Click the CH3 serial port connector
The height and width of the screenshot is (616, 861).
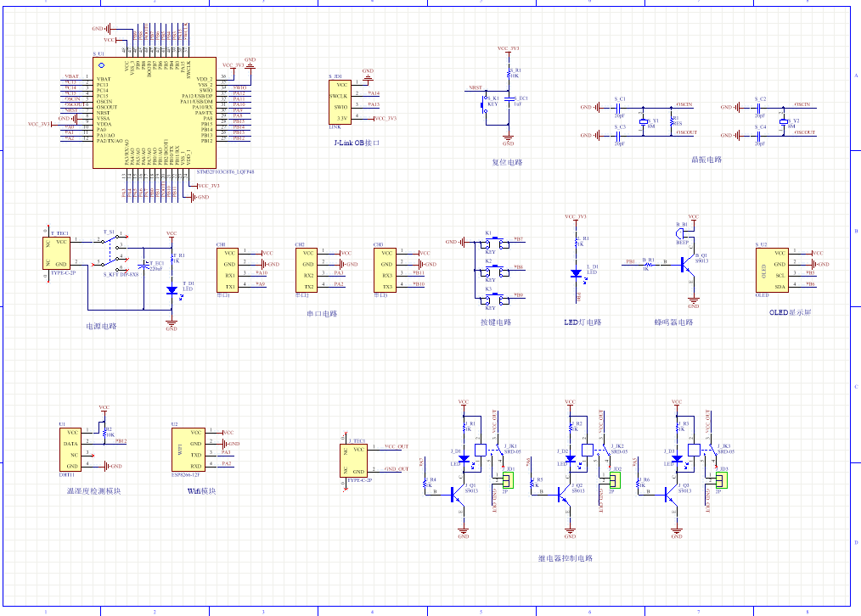pyautogui.click(x=386, y=269)
